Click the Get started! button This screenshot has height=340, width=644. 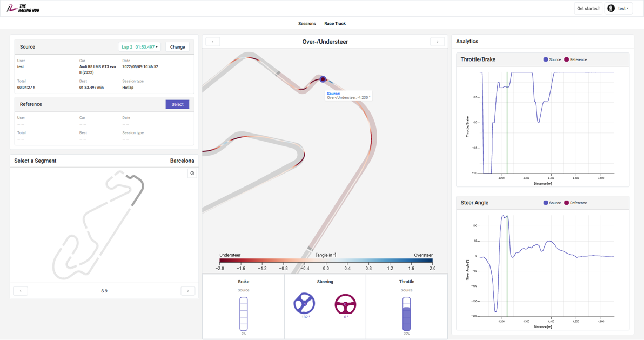pyautogui.click(x=588, y=9)
